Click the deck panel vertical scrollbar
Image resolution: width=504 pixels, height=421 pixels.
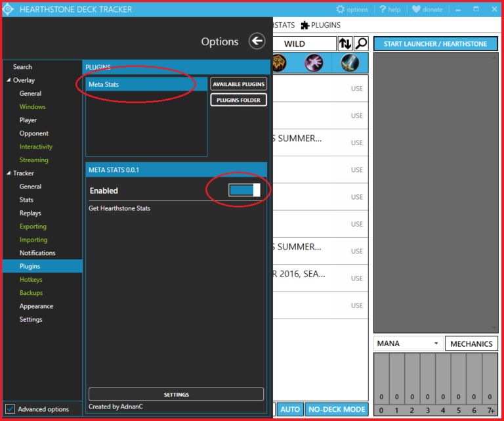click(x=494, y=192)
